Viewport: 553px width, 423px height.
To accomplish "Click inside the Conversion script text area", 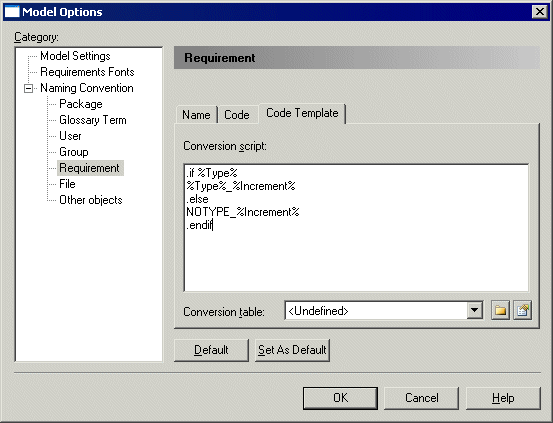I will 356,228.
